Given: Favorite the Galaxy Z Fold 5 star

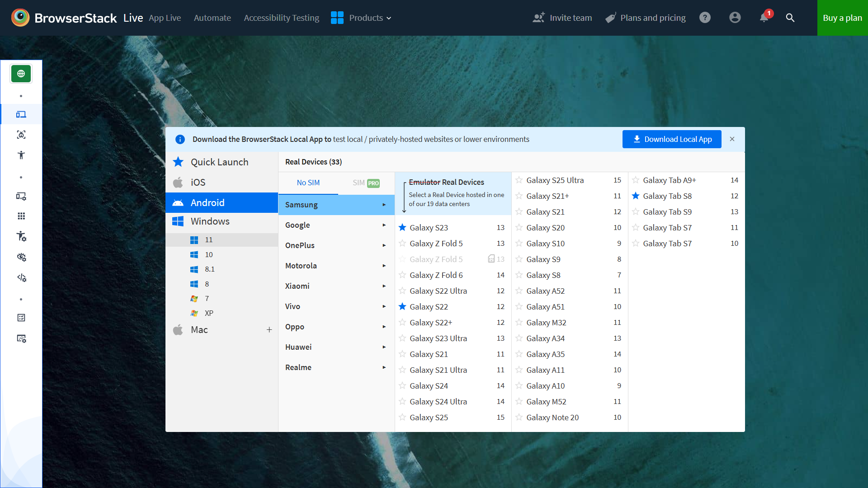Looking at the screenshot, I should (x=402, y=243).
